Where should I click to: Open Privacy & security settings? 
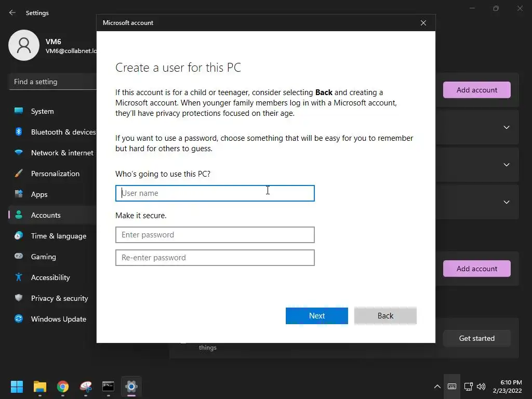(x=52, y=298)
